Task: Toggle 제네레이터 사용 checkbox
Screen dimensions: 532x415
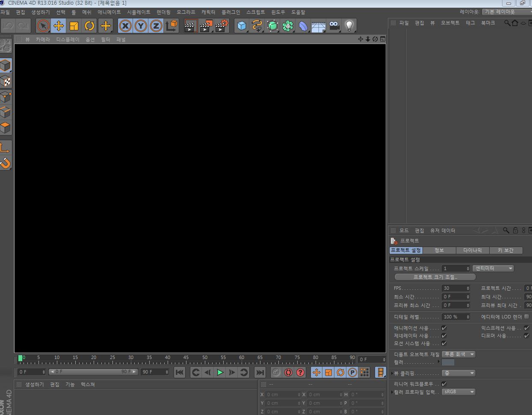Action: tap(444, 336)
